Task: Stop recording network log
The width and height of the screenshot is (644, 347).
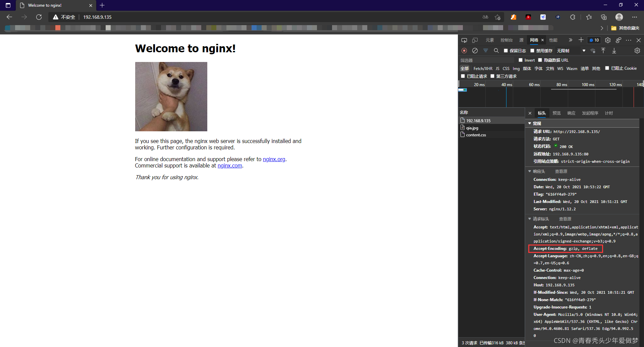Action: (464, 51)
